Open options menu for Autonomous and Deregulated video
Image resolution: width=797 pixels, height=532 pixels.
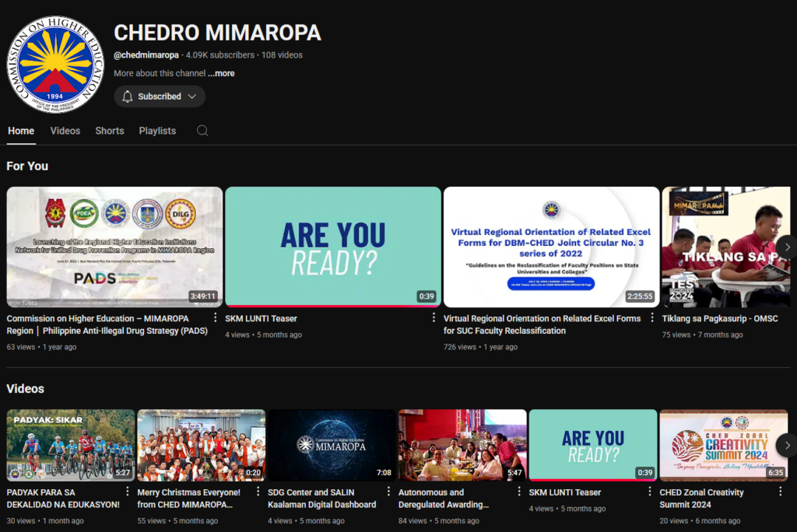(x=519, y=492)
